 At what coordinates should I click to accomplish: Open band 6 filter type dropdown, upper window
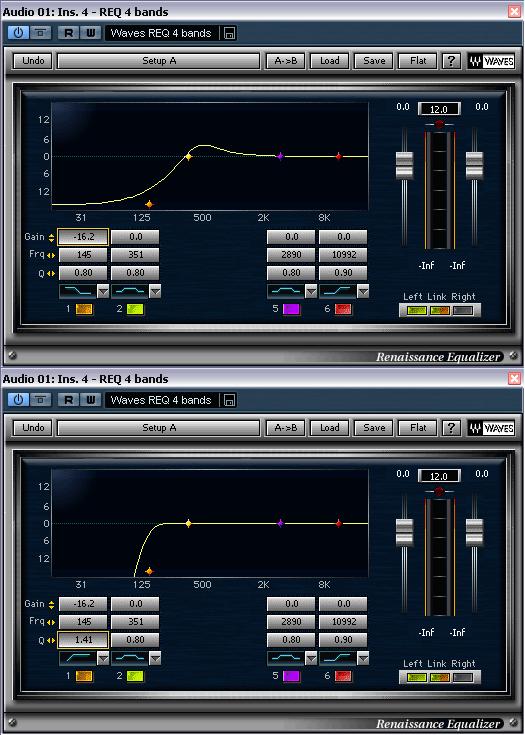[363, 291]
